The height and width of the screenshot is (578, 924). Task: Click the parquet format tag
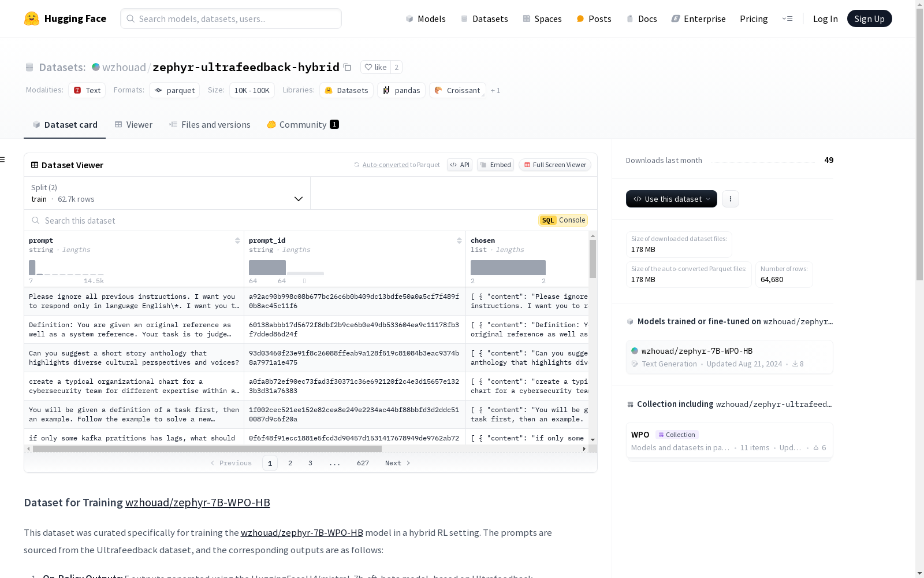tap(174, 90)
